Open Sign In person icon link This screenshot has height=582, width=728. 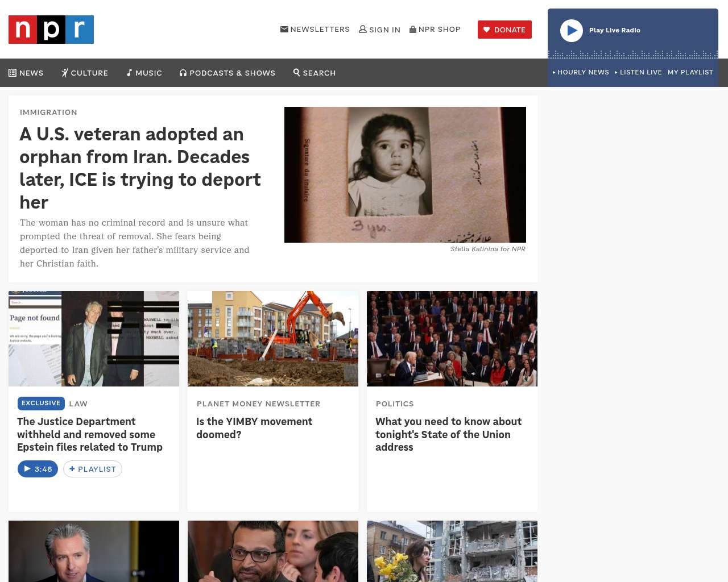tap(380, 30)
